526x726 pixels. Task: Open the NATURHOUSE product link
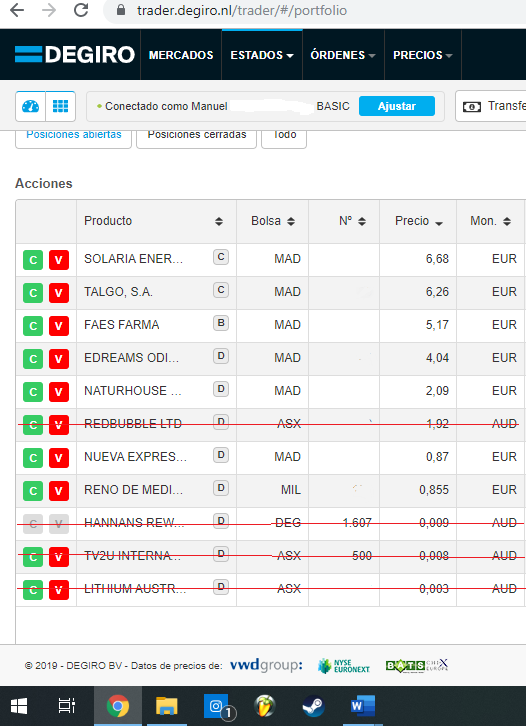133,391
